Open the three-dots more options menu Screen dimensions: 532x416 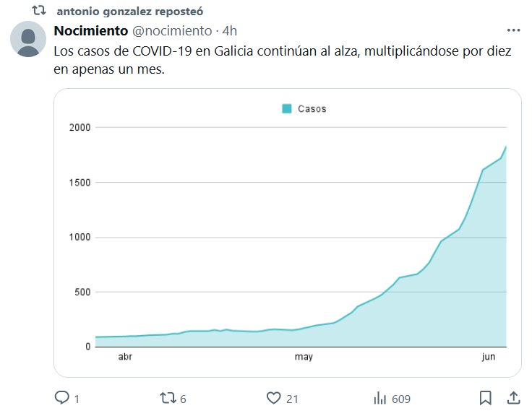[x=514, y=31]
